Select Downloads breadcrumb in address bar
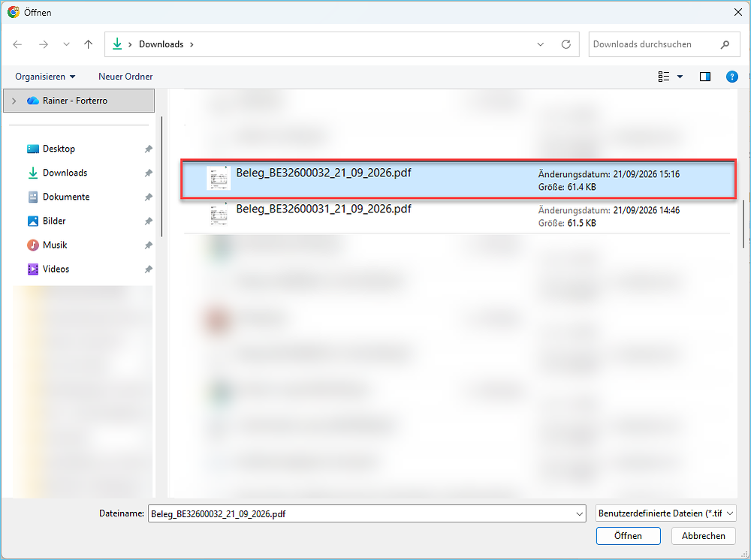The width and height of the screenshot is (751, 560). [161, 44]
